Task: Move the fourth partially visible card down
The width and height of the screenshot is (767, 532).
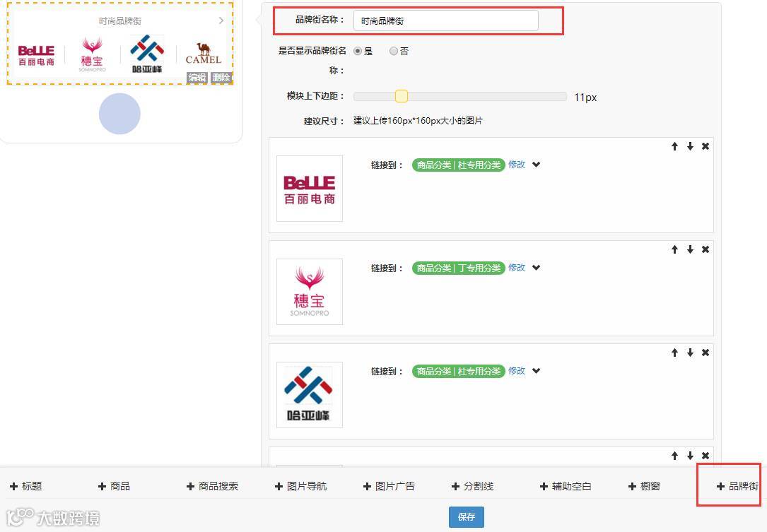Action: [x=690, y=456]
